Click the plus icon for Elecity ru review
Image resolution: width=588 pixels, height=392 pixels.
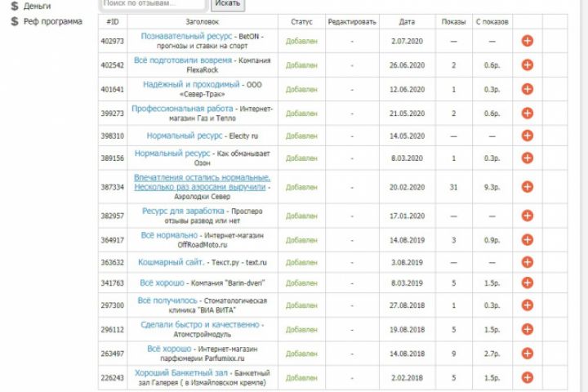(x=528, y=136)
